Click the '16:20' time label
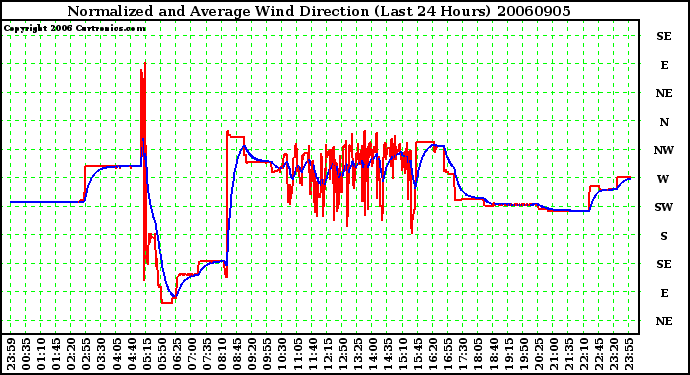This screenshot has width=690, height=375. click(x=433, y=354)
